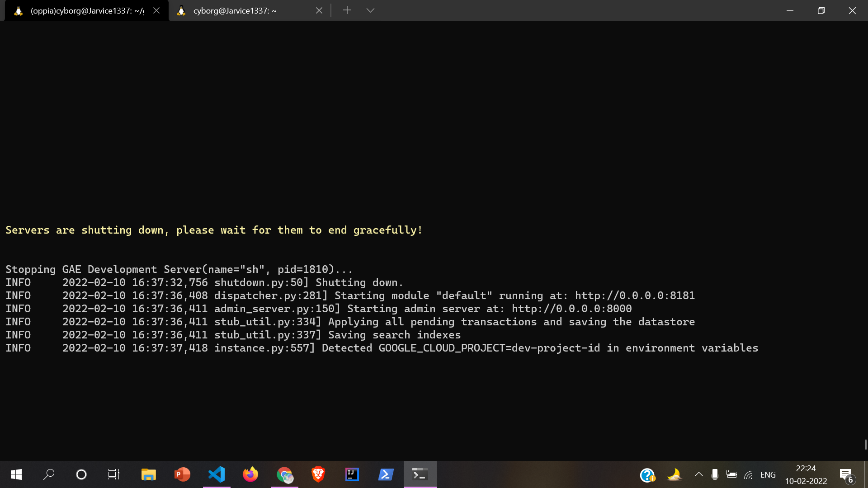Image resolution: width=868 pixels, height=488 pixels.
Task: Switch to Chrome browser window
Action: [284, 474]
